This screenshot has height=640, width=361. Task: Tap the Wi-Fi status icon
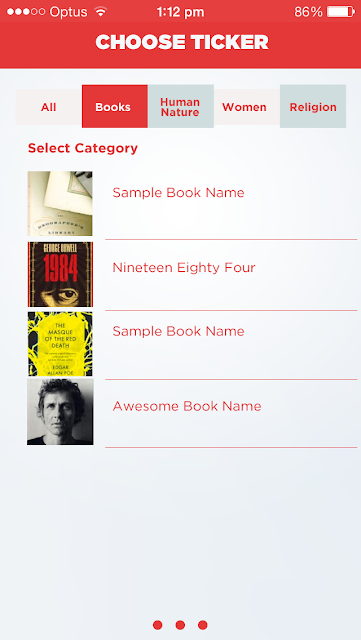[100, 11]
